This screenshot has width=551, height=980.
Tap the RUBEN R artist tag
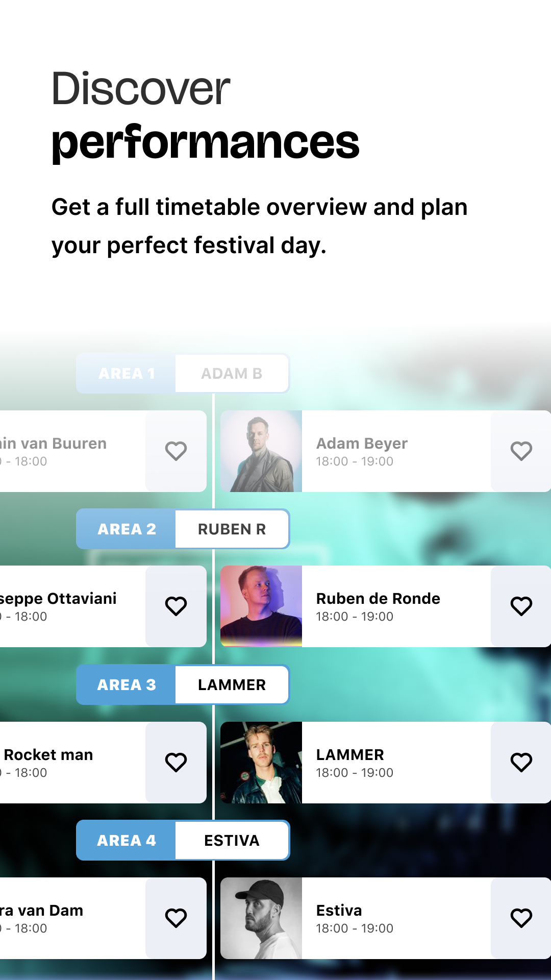coord(232,529)
